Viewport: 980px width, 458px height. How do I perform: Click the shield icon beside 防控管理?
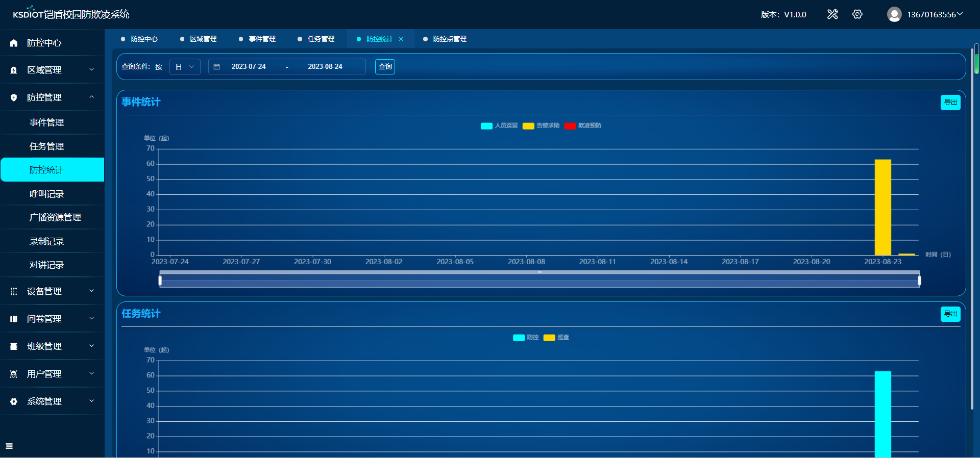14,97
